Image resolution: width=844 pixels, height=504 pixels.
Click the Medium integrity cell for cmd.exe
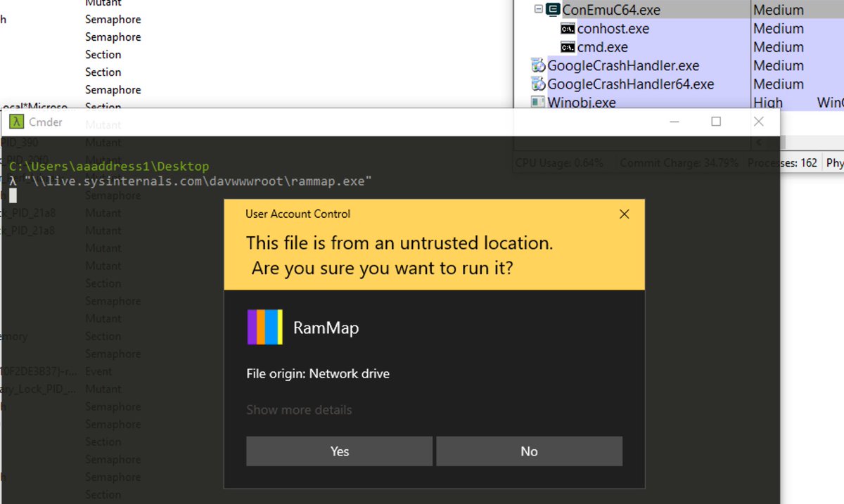point(778,47)
